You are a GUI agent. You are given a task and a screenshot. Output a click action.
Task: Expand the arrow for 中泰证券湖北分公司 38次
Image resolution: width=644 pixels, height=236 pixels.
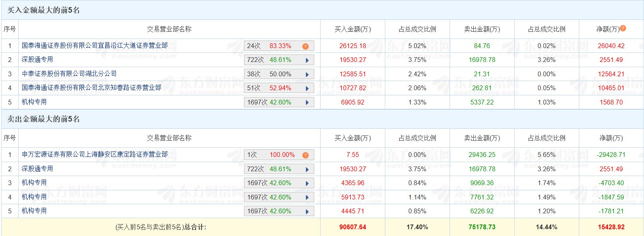click(307, 74)
